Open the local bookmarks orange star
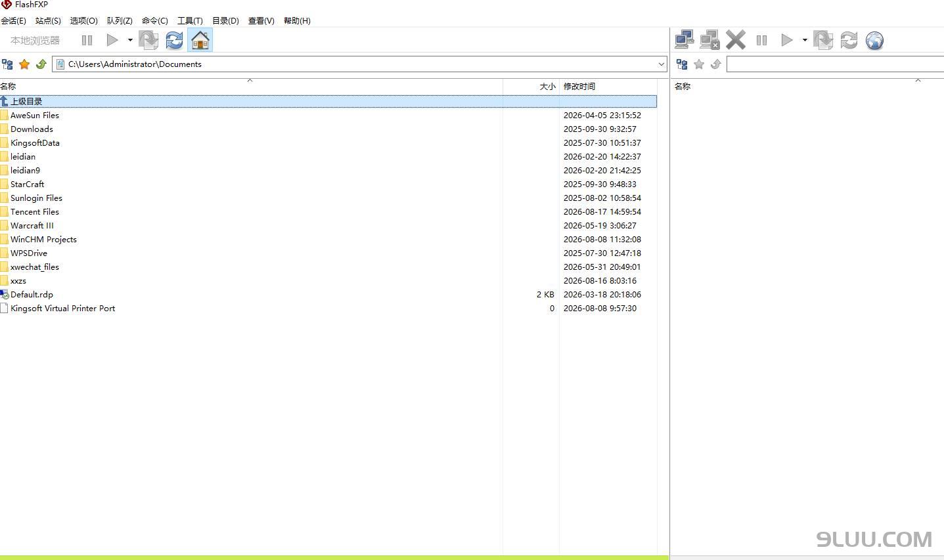This screenshot has width=944, height=560. [24, 64]
